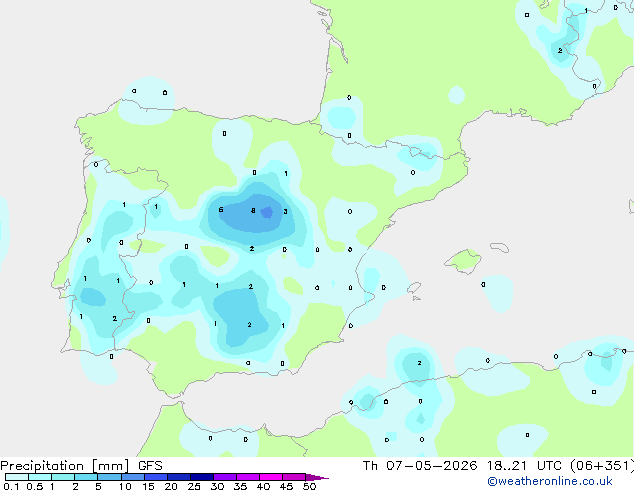Choose the 25–30 mm dark blue legend box

pyautogui.click(x=202, y=477)
